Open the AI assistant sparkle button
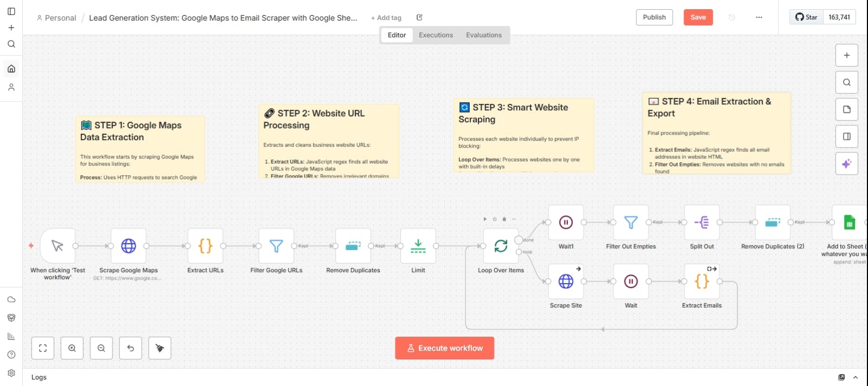The height and width of the screenshot is (386, 868). click(847, 164)
